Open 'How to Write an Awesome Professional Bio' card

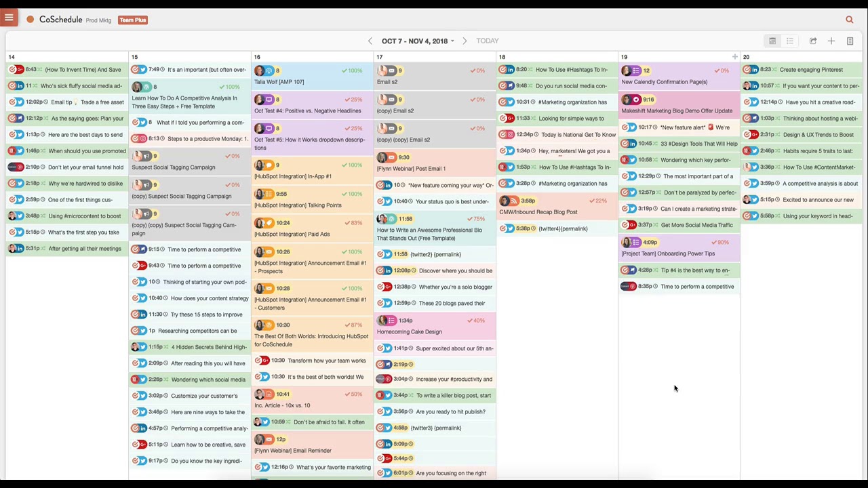[434, 228]
